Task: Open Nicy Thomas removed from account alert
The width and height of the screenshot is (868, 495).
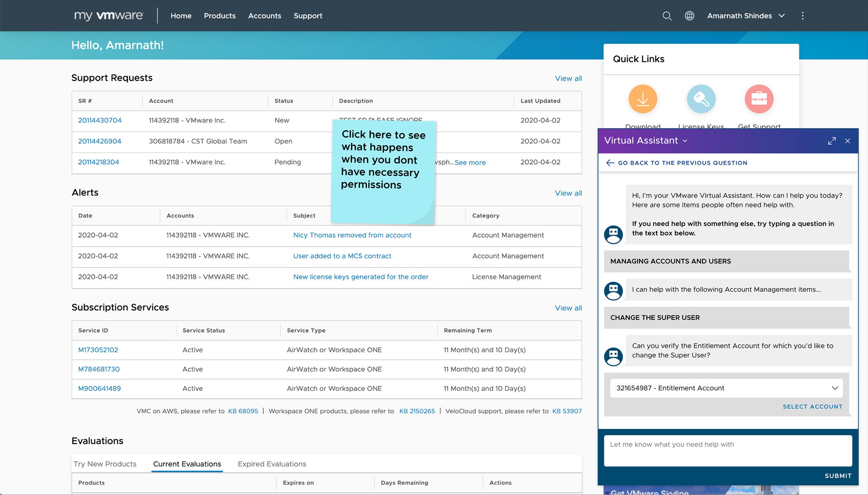Action: [x=352, y=235]
